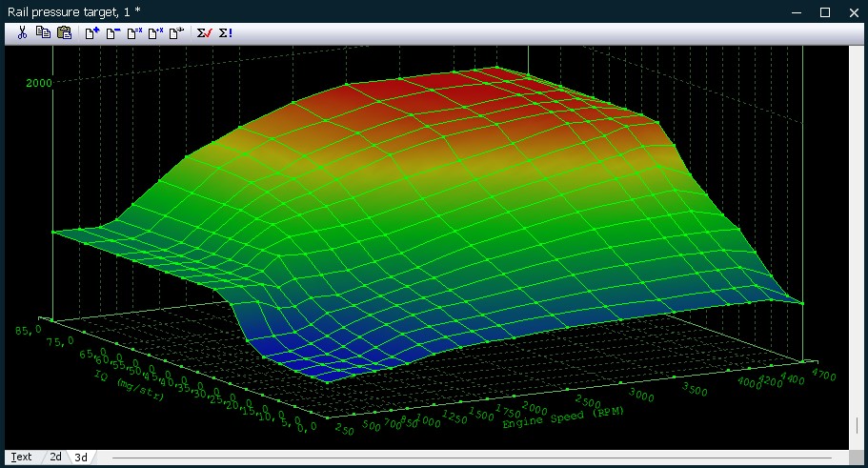Switch to the Text tab
This screenshot has width=868, height=468.
[x=21, y=458]
